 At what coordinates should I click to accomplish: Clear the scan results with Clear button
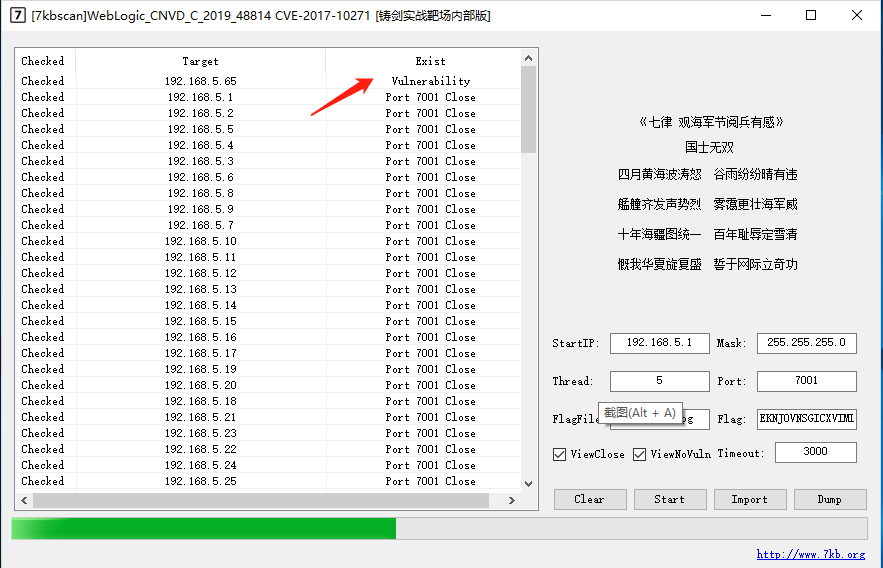click(x=590, y=499)
